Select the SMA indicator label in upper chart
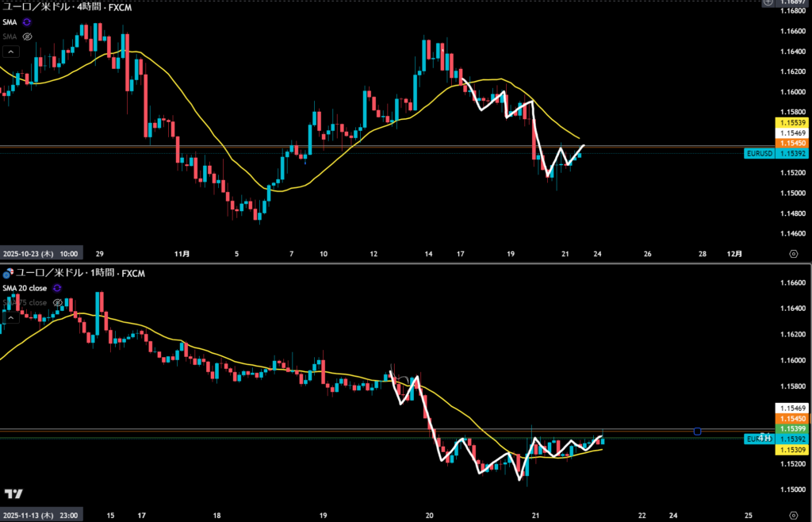The width and height of the screenshot is (812, 522). pyautogui.click(x=10, y=22)
